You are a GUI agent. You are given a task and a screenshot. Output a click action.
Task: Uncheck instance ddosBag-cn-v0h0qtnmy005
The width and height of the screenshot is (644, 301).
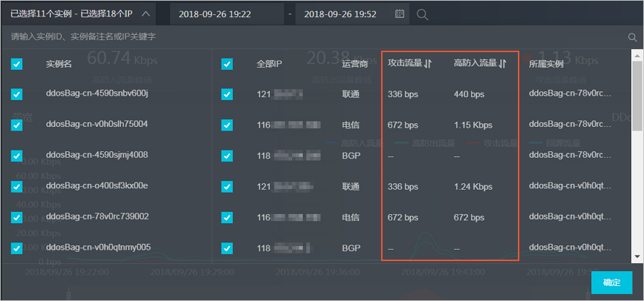(17, 248)
